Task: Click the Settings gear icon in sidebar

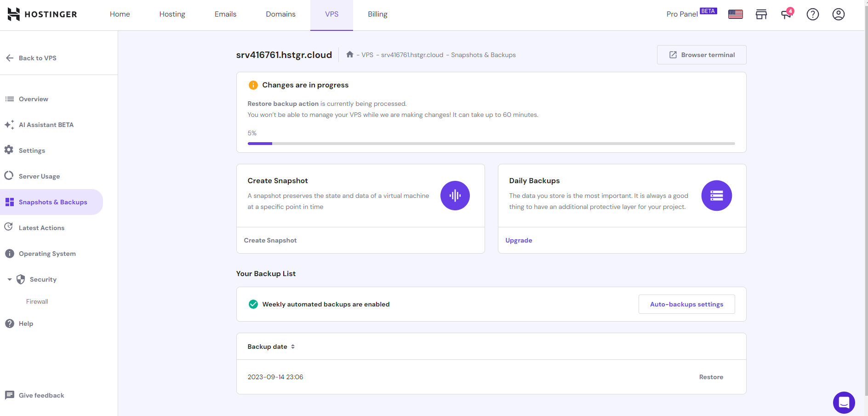Action: pyautogui.click(x=9, y=150)
